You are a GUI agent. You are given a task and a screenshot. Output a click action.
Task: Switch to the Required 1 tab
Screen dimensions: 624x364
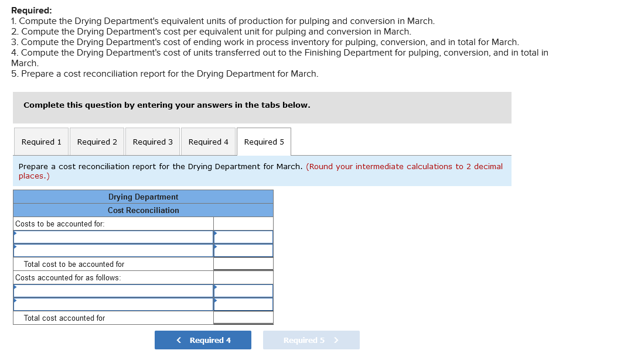(41, 142)
